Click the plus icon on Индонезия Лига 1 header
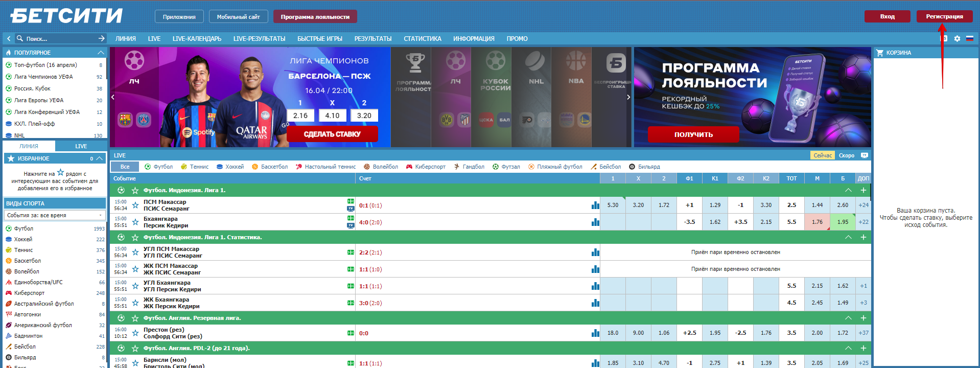Screen dimensions: 980x368 coord(863,190)
